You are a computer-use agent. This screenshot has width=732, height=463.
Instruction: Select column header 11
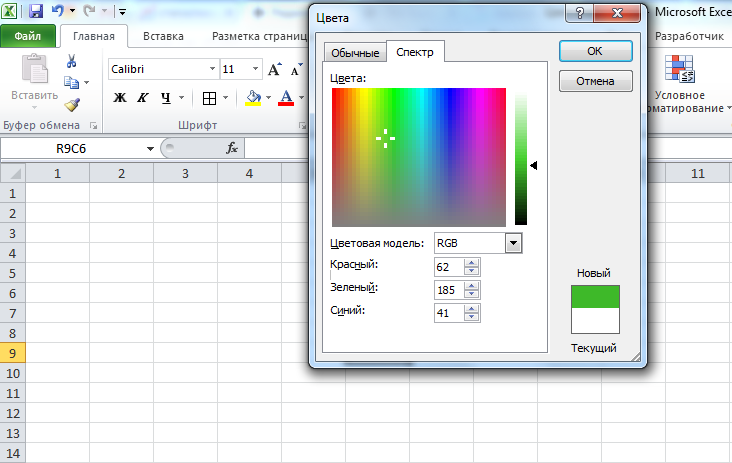point(698,174)
